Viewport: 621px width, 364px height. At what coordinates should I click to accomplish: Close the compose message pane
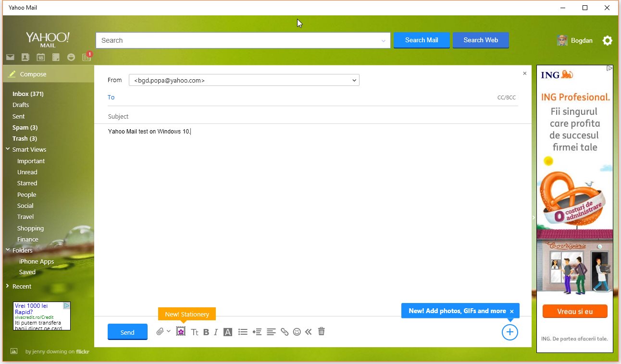point(525,73)
